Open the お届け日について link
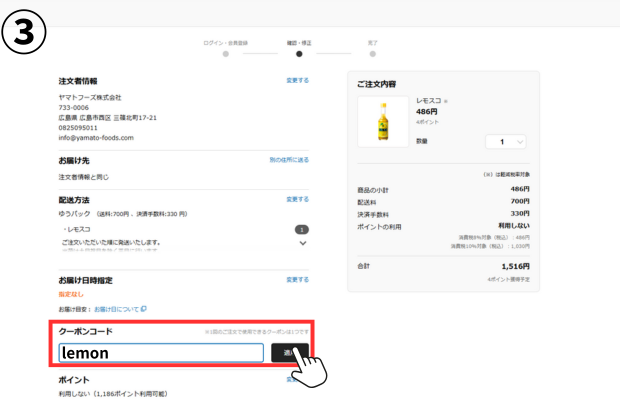The width and height of the screenshot is (620, 400). [116, 309]
